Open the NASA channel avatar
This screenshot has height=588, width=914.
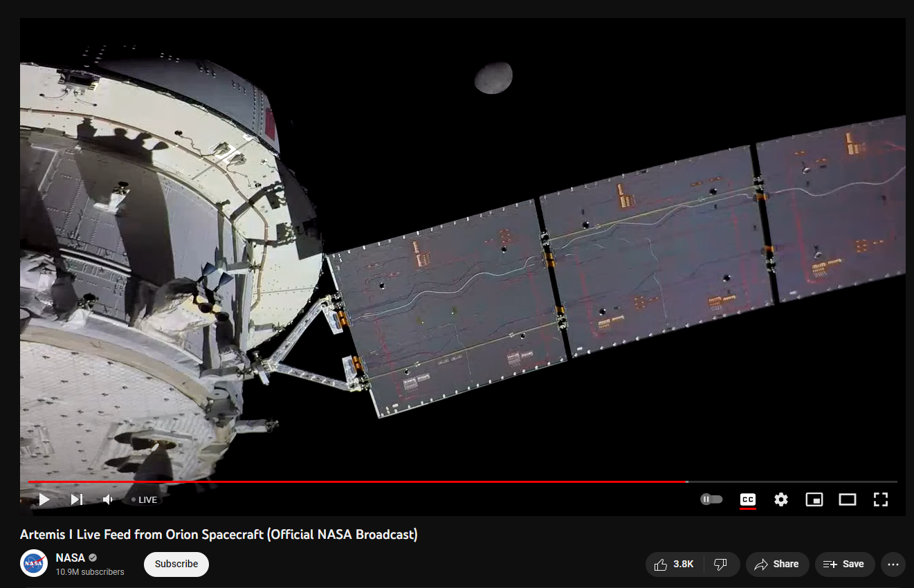pos(33,564)
